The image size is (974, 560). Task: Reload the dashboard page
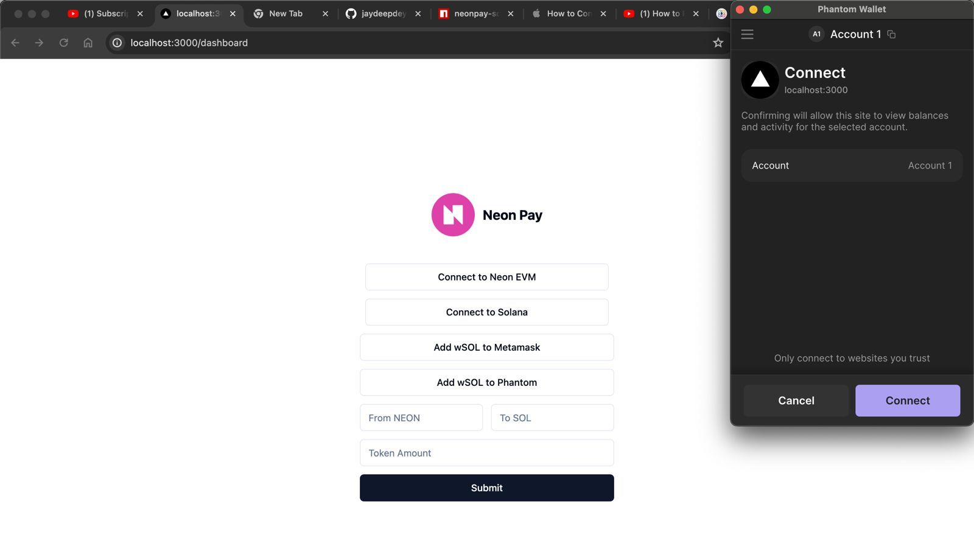tap(63, 43)
